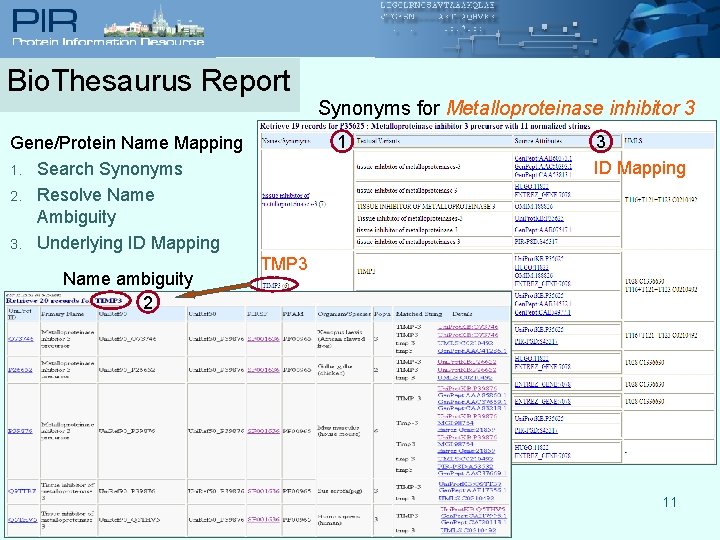
Task: Open P39876 UniProt ID link in mouse row
Action: coord(21,431)
